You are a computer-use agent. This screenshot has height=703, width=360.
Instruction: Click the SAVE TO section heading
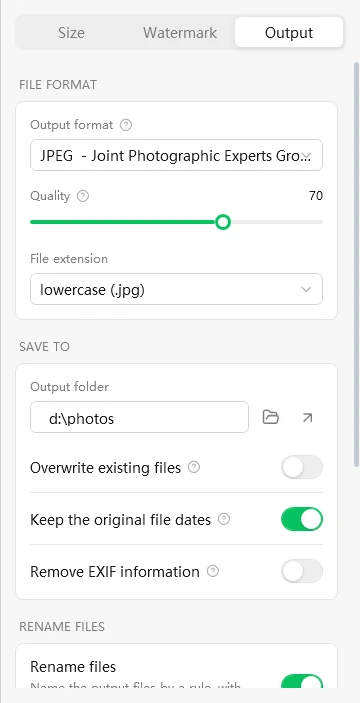[44, 347]
